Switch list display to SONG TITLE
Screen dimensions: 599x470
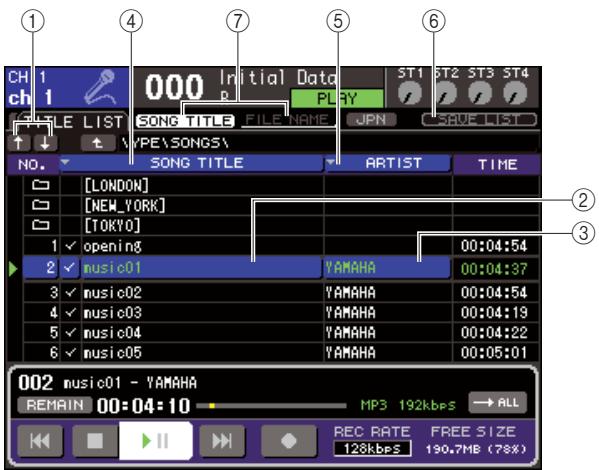pos(185,121)
